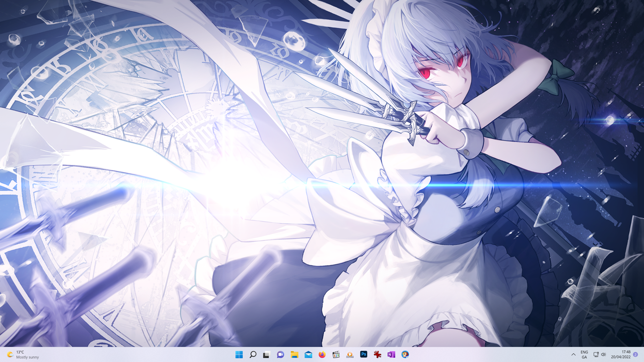Open network connection tray icon
Screen dimensions: 644x362
click(596, 354)
